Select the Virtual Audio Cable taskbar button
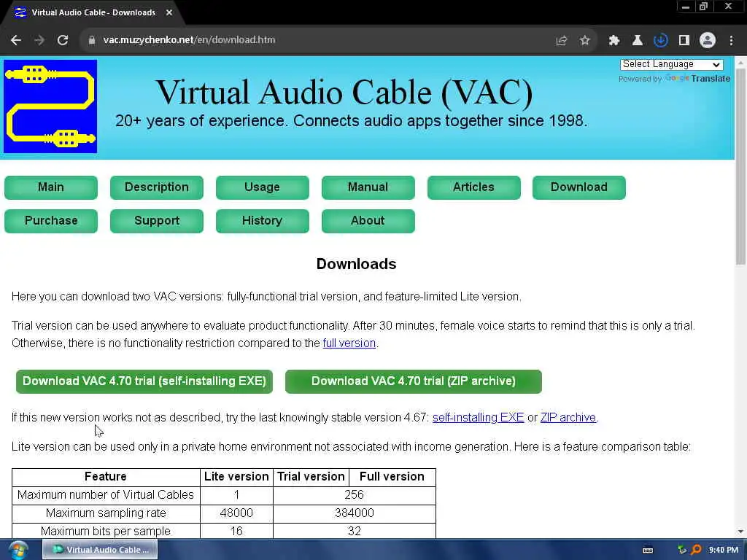 click(x=100, y=550)
